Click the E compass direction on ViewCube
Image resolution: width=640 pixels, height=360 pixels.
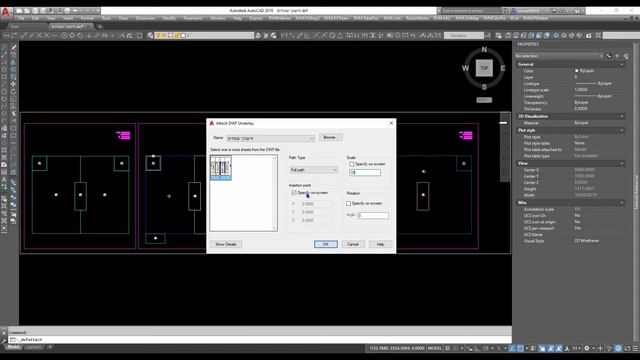point(503,68)
